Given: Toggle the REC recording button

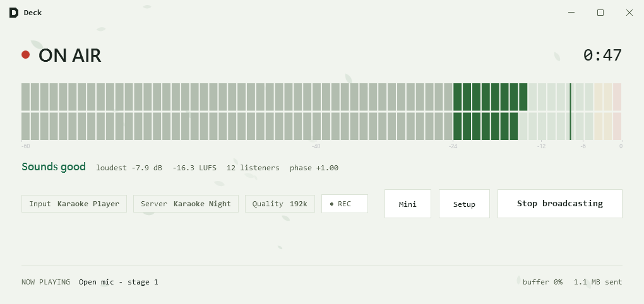Looking at the screenshot, I should coord(345,204).
